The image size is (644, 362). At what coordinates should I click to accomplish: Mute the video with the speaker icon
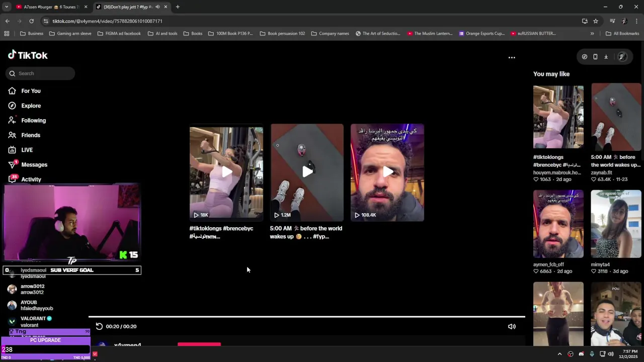click(x=512, y=326)
